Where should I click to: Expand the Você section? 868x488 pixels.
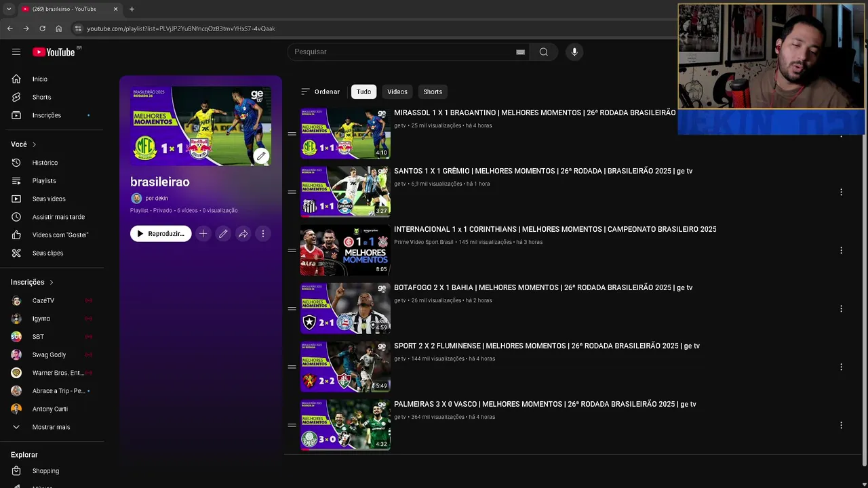[x=23, y=144]
